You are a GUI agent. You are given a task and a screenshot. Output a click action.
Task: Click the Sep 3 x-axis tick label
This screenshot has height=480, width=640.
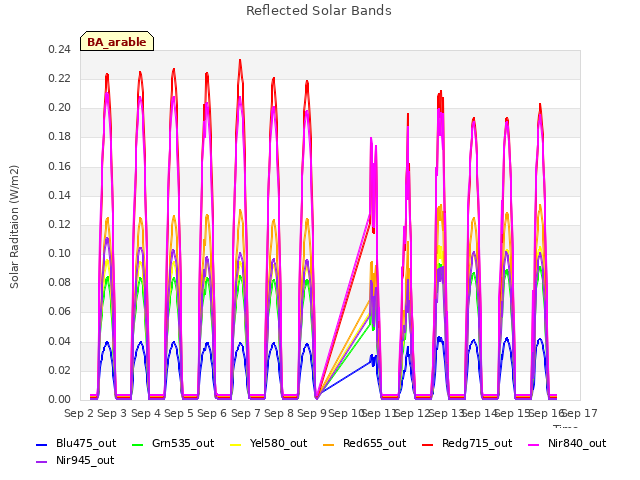(x=112, y=413)
